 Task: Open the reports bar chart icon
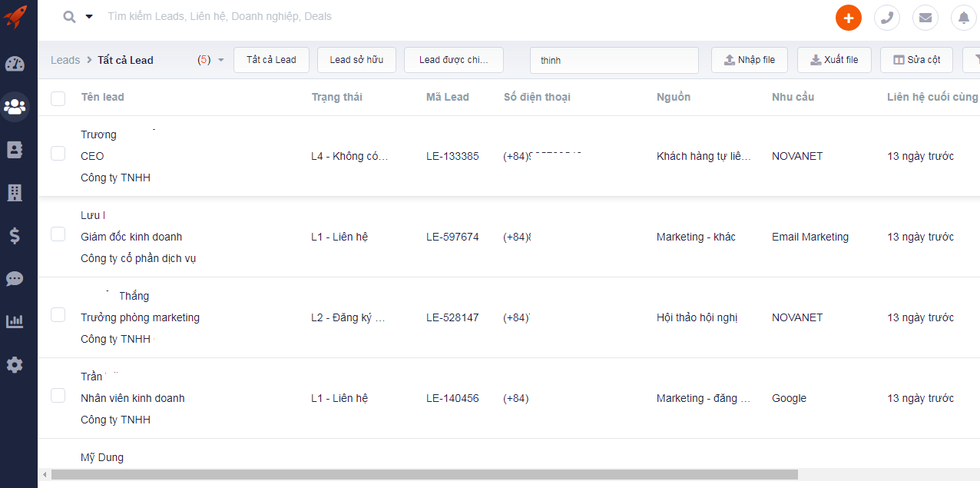coord(15,321)
